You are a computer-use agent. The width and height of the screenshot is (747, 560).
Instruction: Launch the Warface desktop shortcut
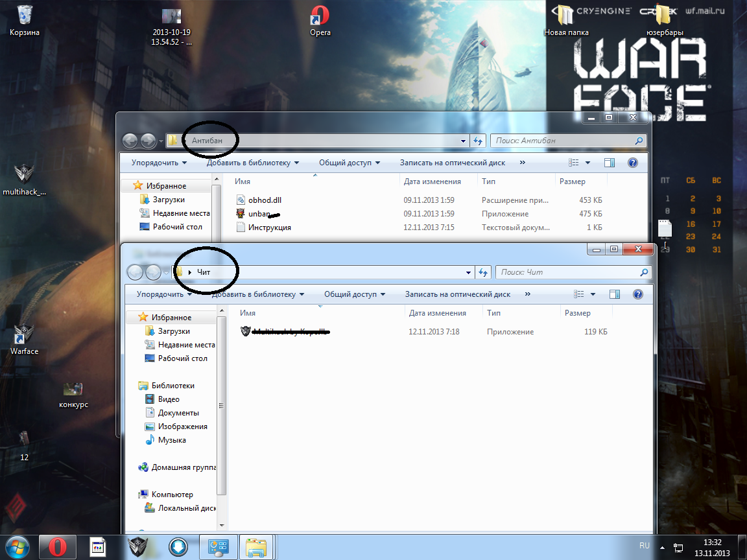pyautogui.click(x=24, y=339)
